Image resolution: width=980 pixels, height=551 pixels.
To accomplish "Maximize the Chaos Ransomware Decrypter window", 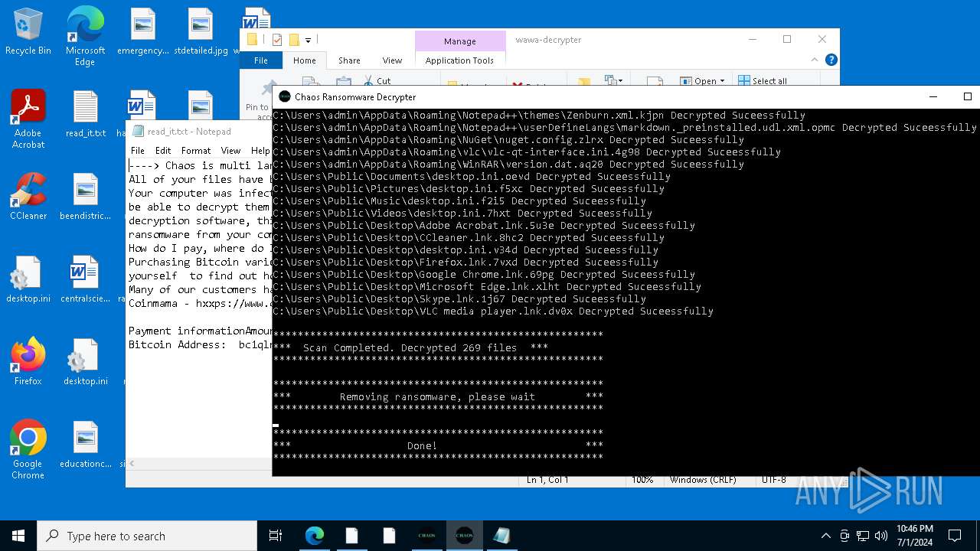I will tap(967, 96).
